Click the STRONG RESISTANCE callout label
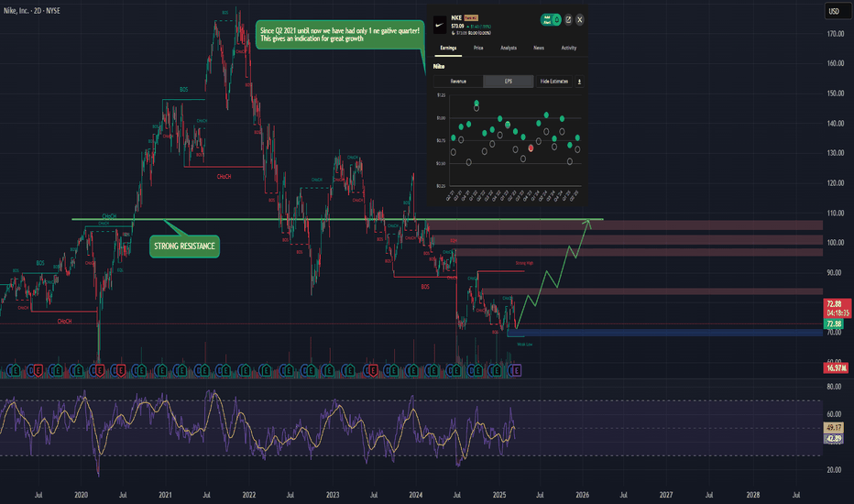 pyautogui.click(x=184, y=247)
